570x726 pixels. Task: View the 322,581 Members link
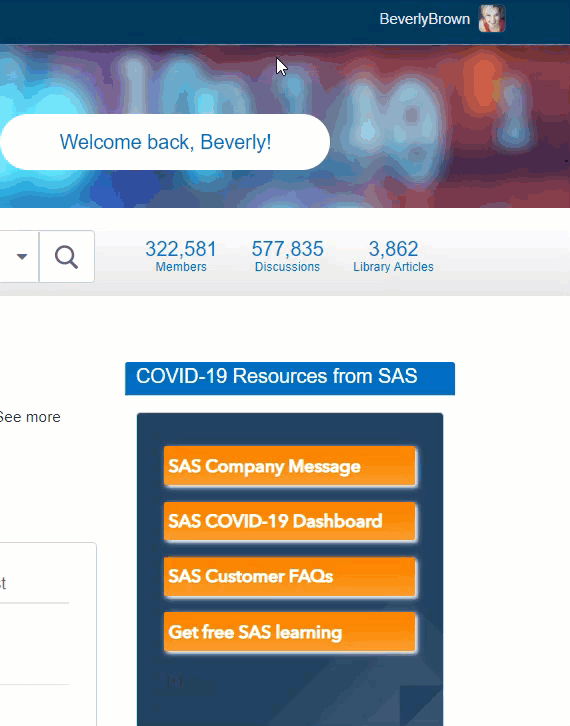pos(181,256)
